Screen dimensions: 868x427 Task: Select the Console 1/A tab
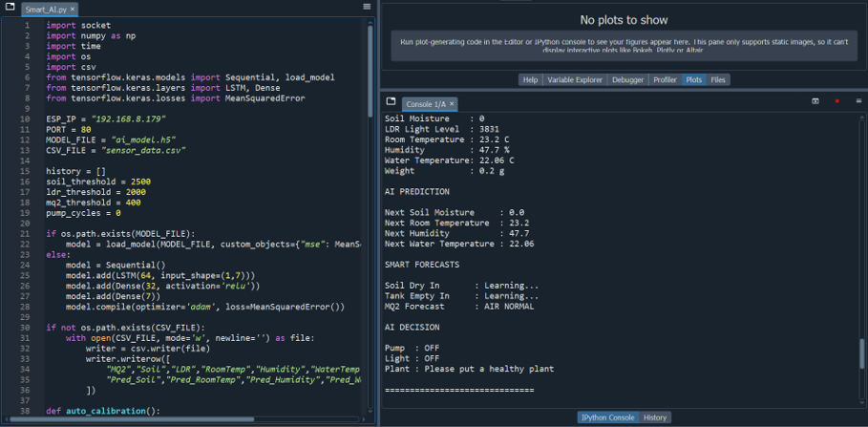coord(429,103)
